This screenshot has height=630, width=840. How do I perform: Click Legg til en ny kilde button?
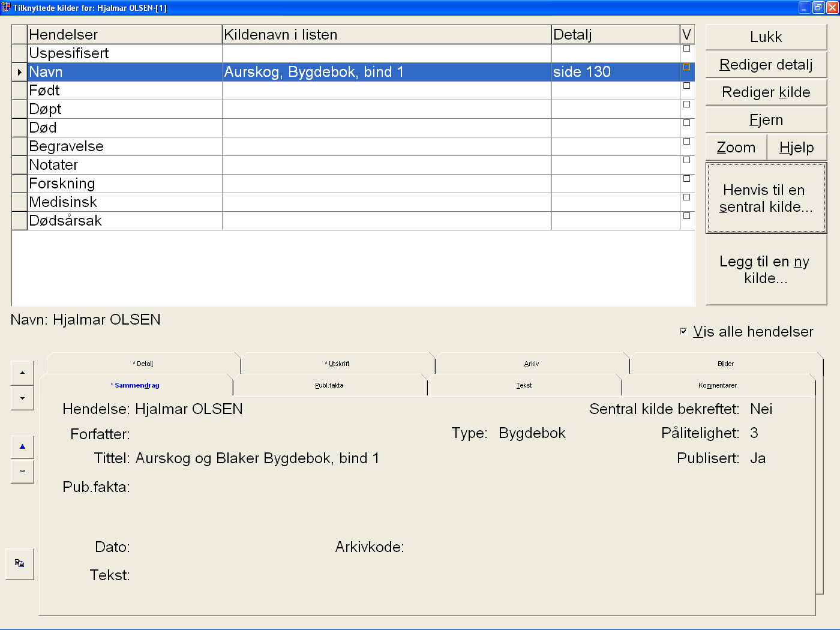pos(766,270)
